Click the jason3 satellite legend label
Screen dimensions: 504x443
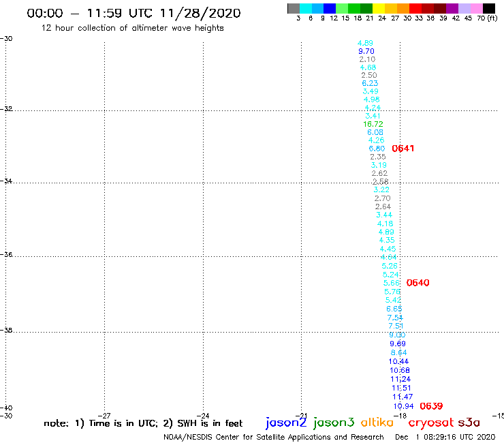pos(334,423)
